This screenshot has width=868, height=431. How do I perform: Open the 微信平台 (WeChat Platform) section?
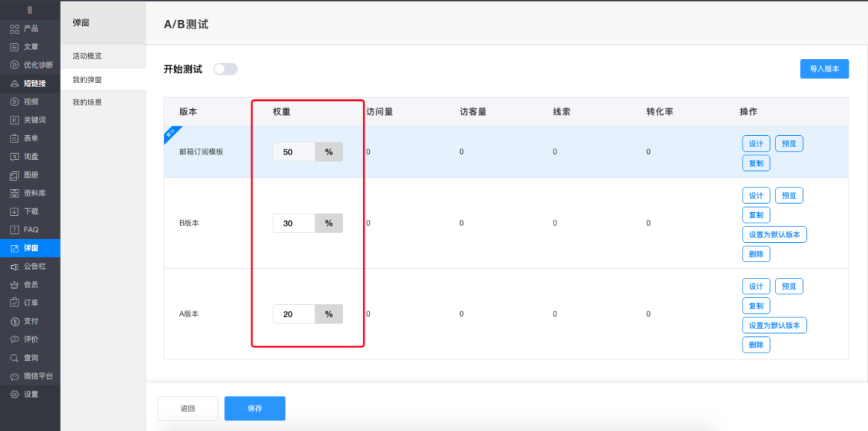30,375
